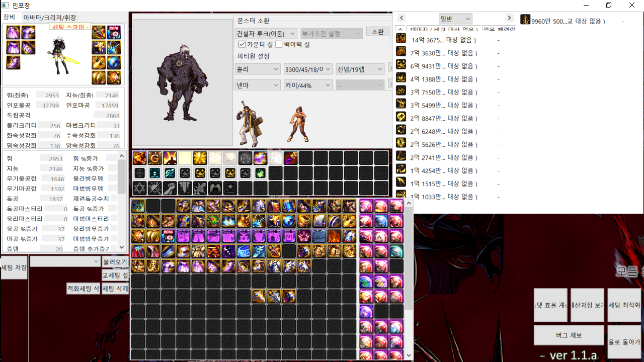
Task: Click the white-haired player character sprite
Action: click(x=63, y=55)
